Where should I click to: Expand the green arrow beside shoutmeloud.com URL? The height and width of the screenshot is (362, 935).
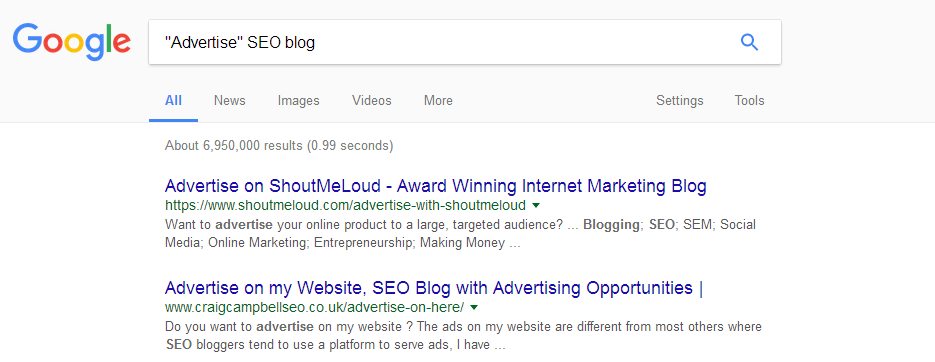535,206
